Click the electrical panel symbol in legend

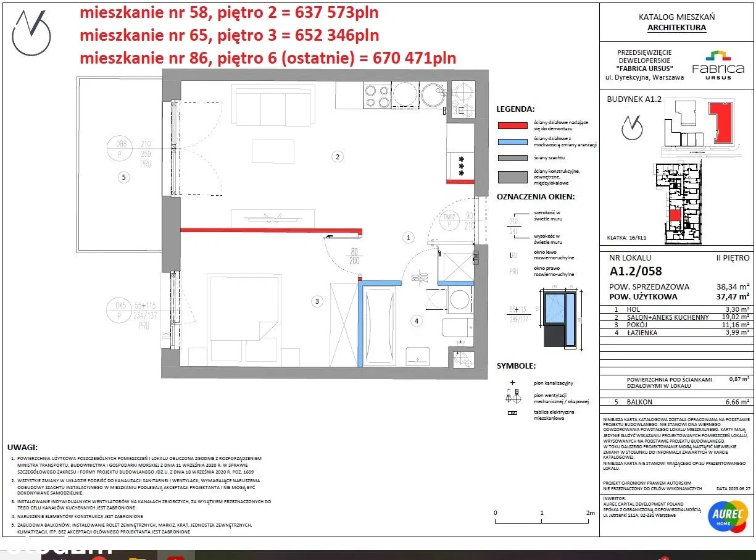click(512, 412)
